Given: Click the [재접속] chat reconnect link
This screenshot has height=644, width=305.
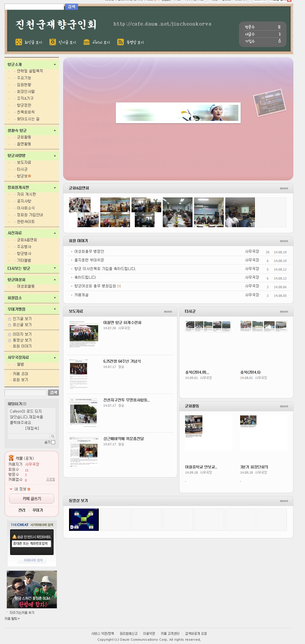Looking at the screenshot, I should pyautogui.click(x=32, y=428).
